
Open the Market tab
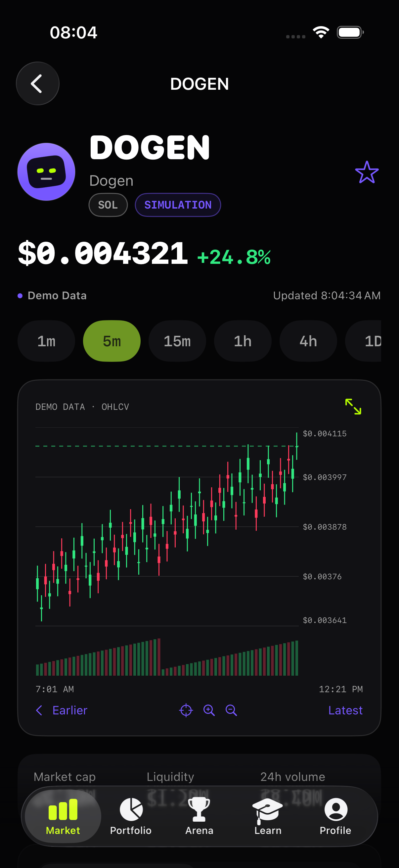point(63,817)
